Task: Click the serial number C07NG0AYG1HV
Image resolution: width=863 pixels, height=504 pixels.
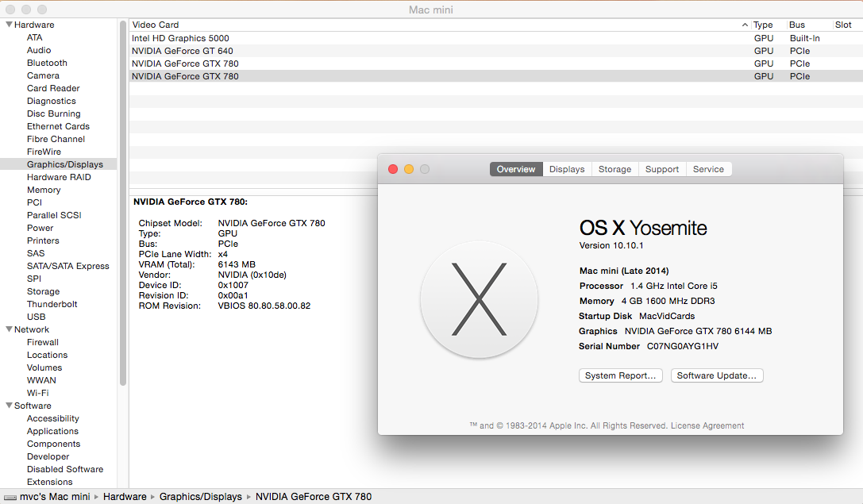Action: [x=683, y=346]
